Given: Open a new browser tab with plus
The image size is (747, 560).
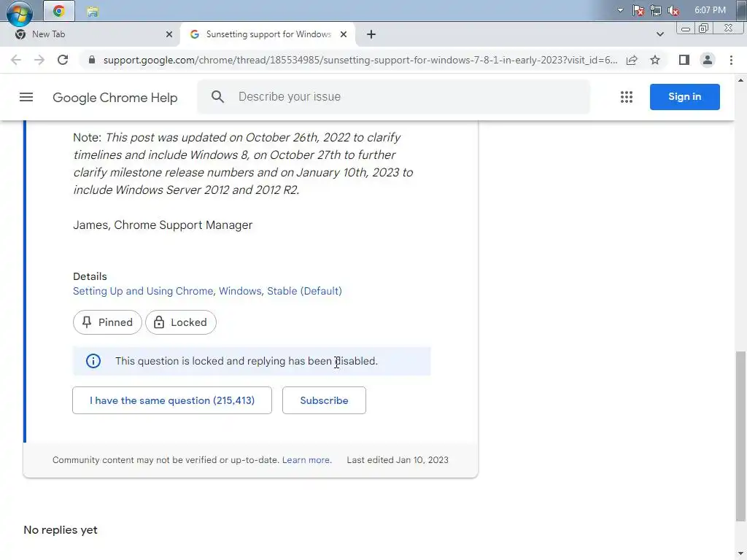Looking at the screenshot, I should point(371,34).
